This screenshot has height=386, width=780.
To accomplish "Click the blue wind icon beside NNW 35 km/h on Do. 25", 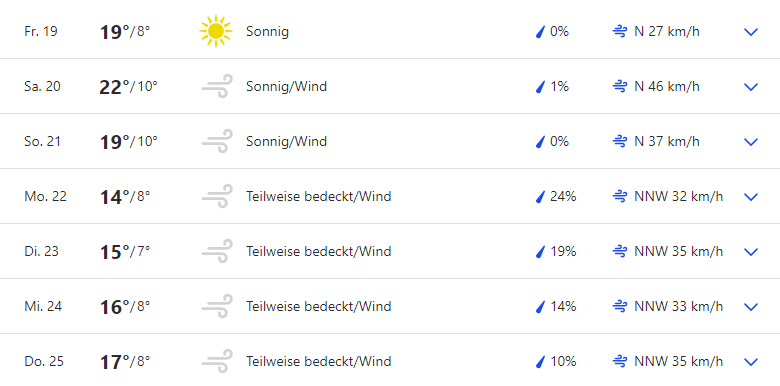I will coord(619,361).
